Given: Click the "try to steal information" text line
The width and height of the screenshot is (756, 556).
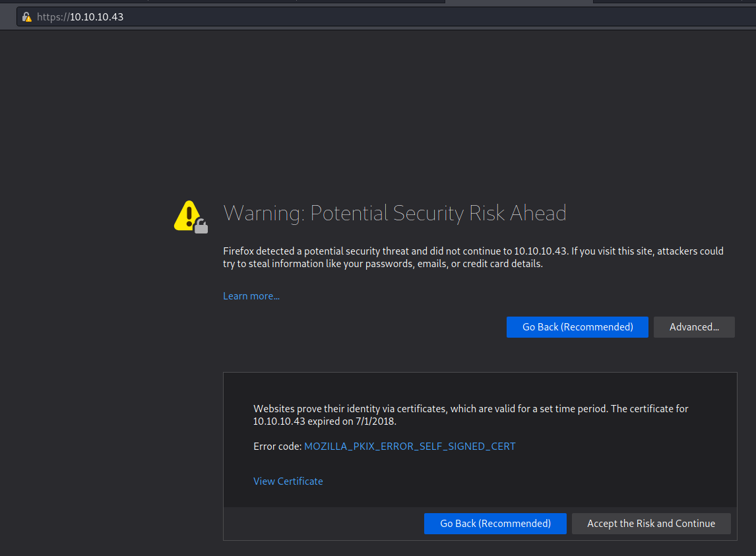Looking at the screenshot, I should point(383,264).
